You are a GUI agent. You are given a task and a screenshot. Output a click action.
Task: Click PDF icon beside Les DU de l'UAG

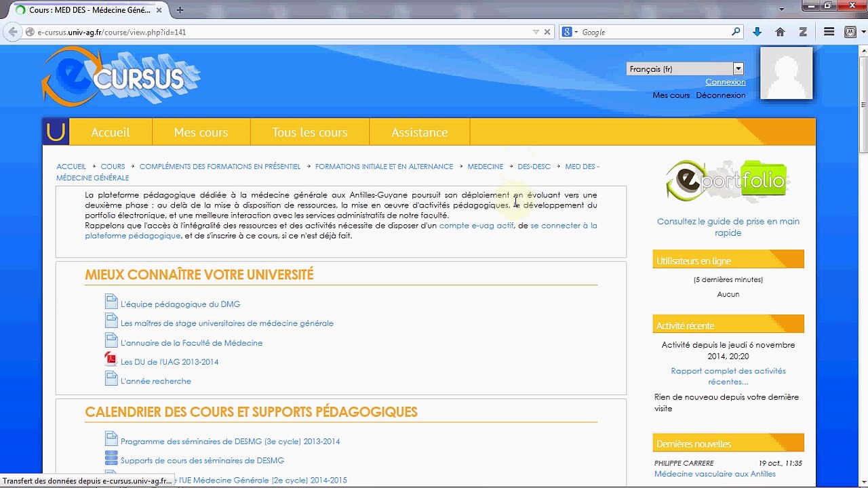point(111,359)
